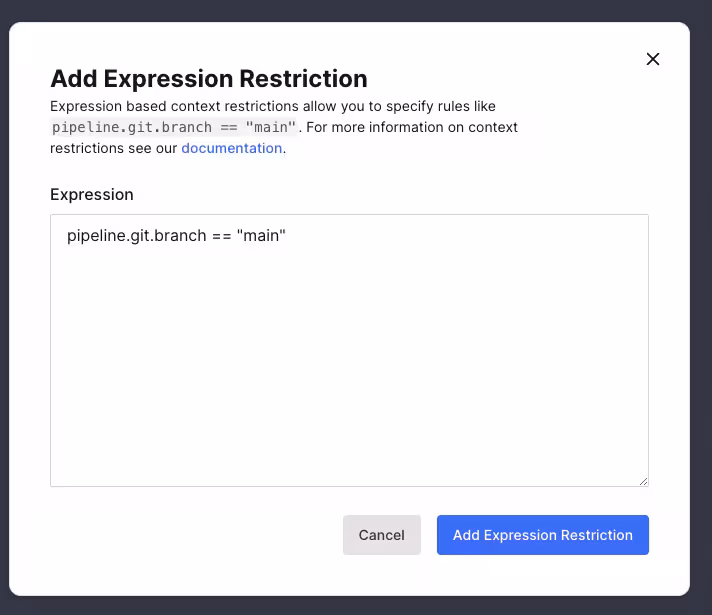
Task: Close the Add Expression Restriction dialog
Action: point(653,59)
